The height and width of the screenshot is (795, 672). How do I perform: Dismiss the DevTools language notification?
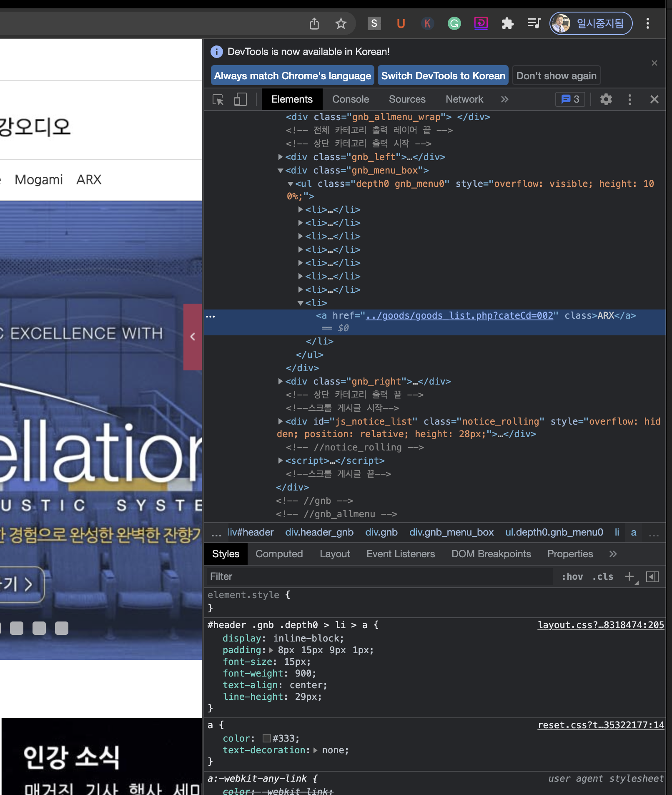pyautogui.click(x=654, y=63)
